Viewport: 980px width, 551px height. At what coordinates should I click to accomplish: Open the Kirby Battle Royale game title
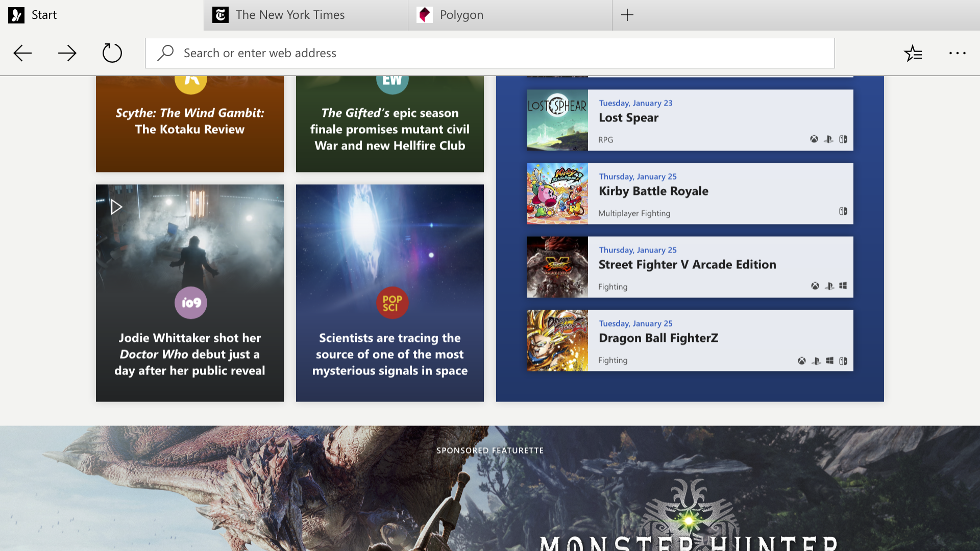click(x=653, y=191)
